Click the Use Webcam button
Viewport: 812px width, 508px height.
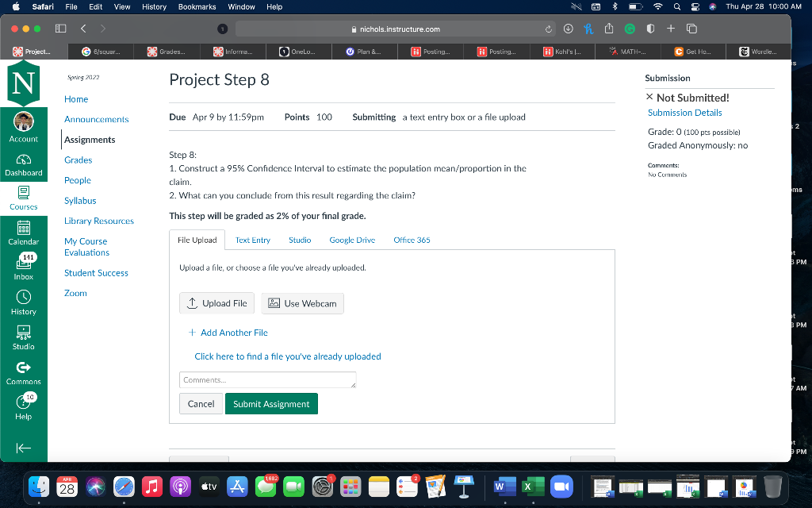[302, 303]
